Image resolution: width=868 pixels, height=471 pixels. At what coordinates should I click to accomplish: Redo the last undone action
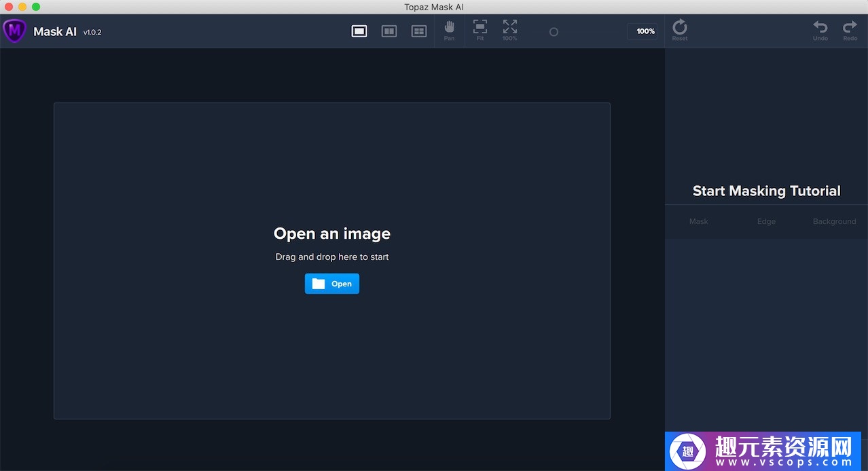tap(850, 30)
